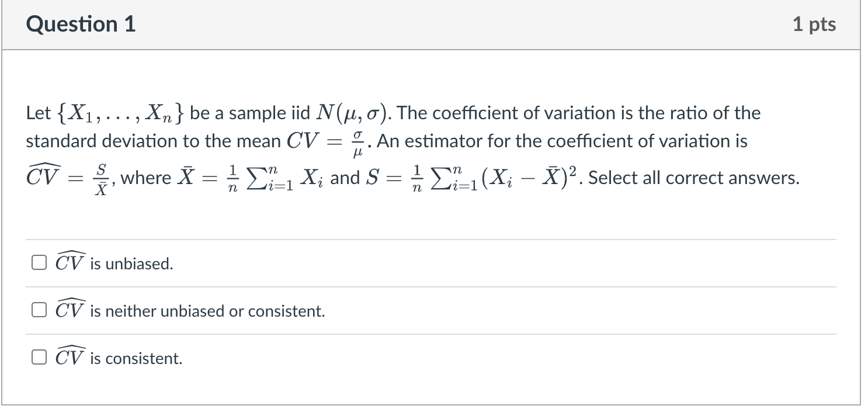
Task: Check the 'CV is unbiased' checkbox
Action: [39, 262]
